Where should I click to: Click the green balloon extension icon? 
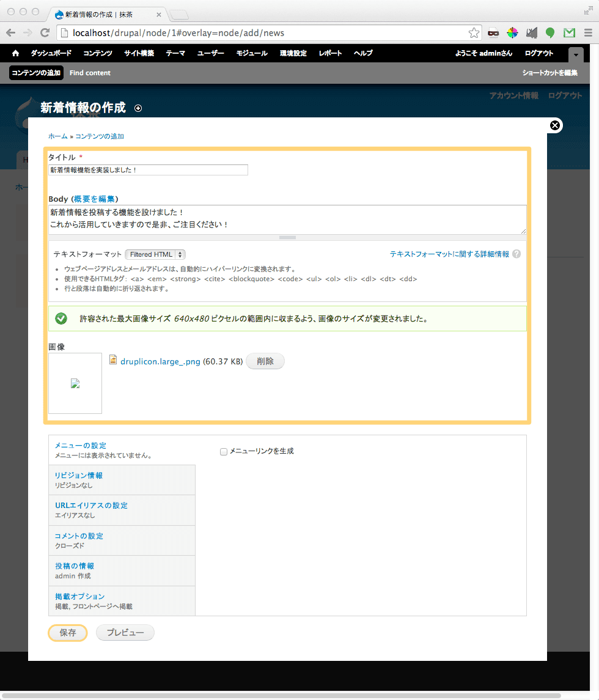point(550,32)
